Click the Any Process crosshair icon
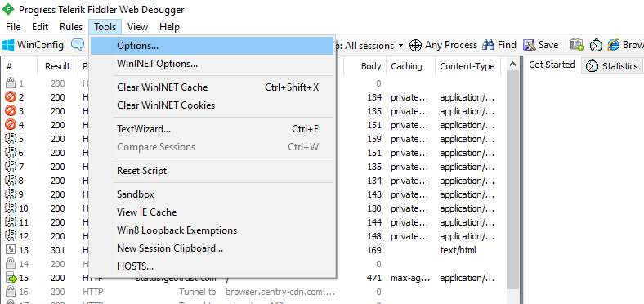 click(416, 45)
